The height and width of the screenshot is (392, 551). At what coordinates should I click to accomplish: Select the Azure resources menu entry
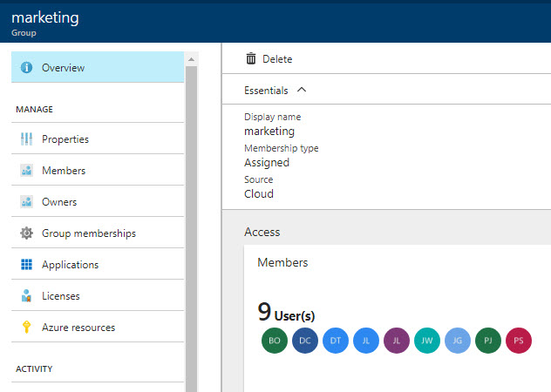78,328
